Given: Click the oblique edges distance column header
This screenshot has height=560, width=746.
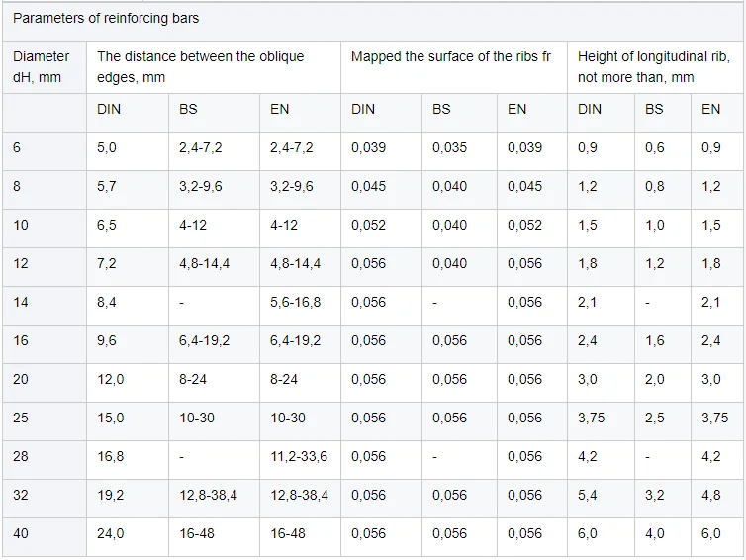Looking at the screenshot, I should pos(200,66).
